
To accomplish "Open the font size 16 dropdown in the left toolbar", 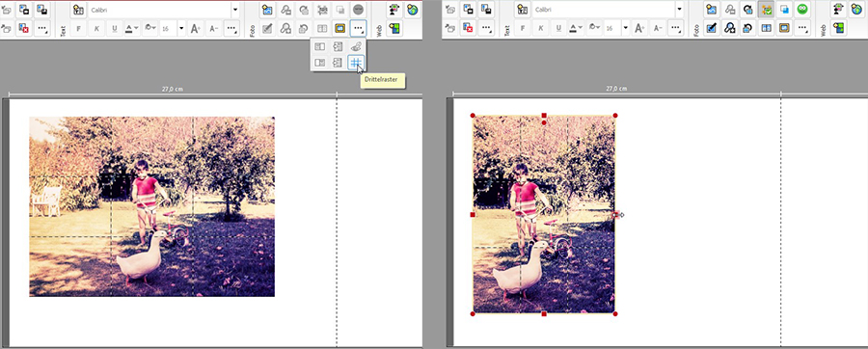I will (181, 28).
